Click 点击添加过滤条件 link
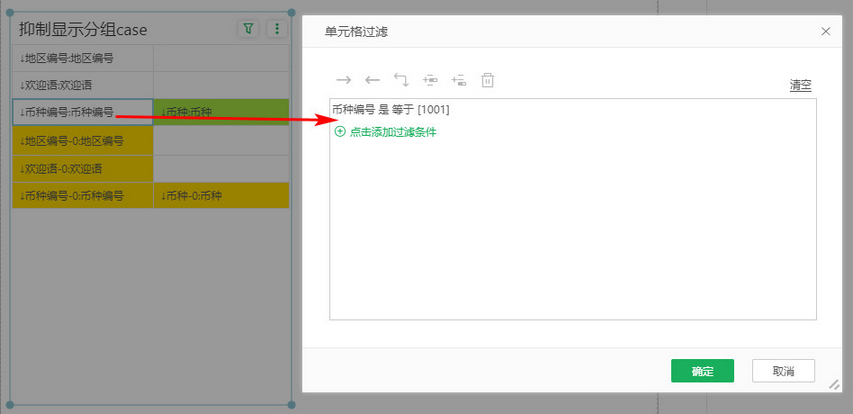 (393, 132)
